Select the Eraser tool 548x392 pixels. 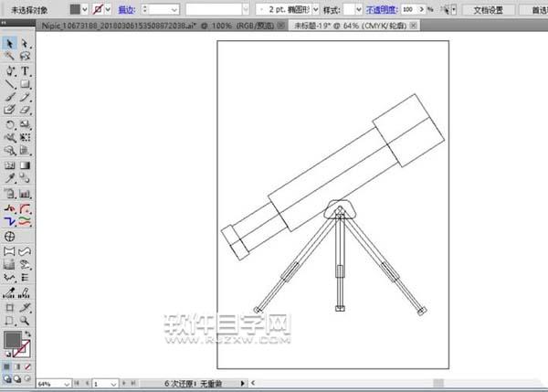[25, 110]
